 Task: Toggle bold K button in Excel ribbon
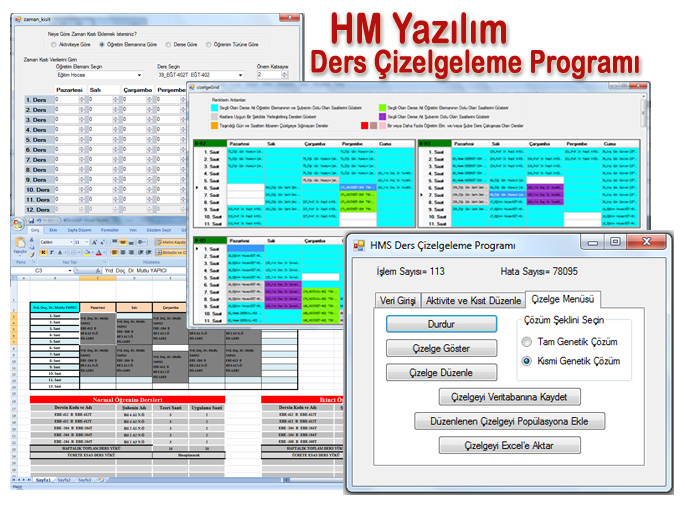(44, 252)
